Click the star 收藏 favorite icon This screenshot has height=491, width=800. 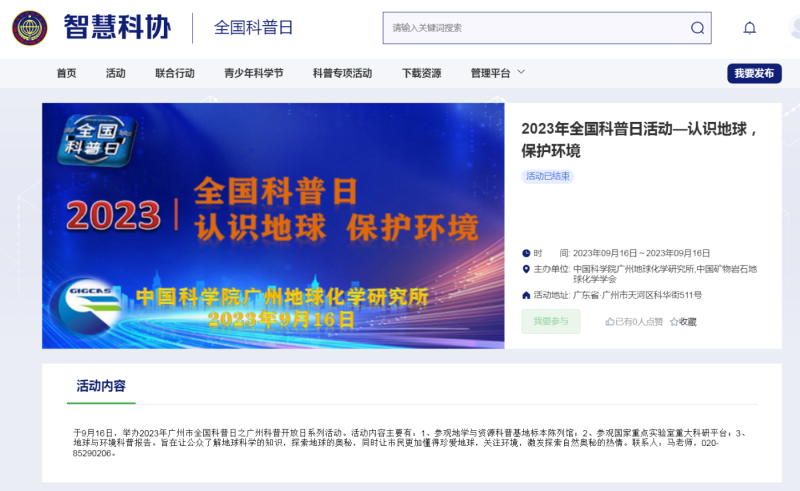click(x=674, y=322)
